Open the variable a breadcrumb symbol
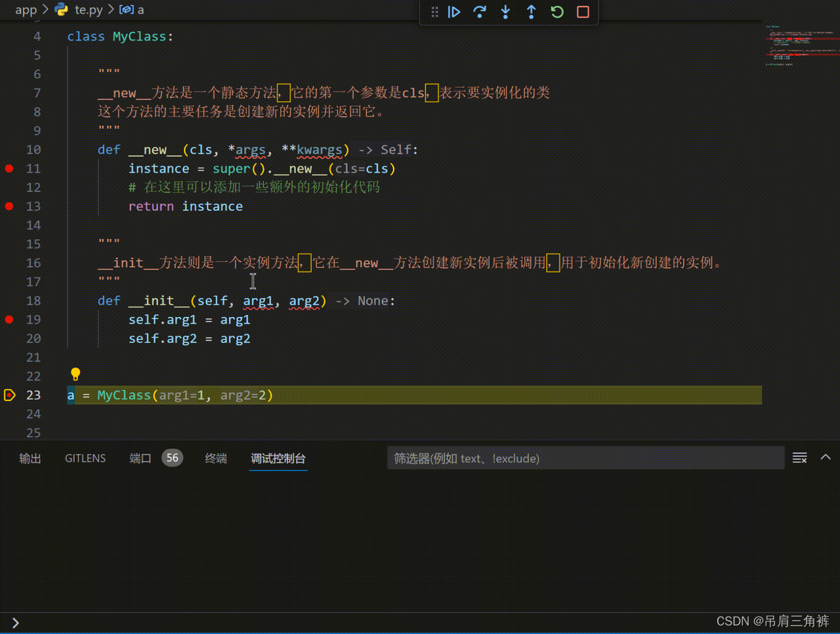840x634 pixels. (x=132, y=10)
